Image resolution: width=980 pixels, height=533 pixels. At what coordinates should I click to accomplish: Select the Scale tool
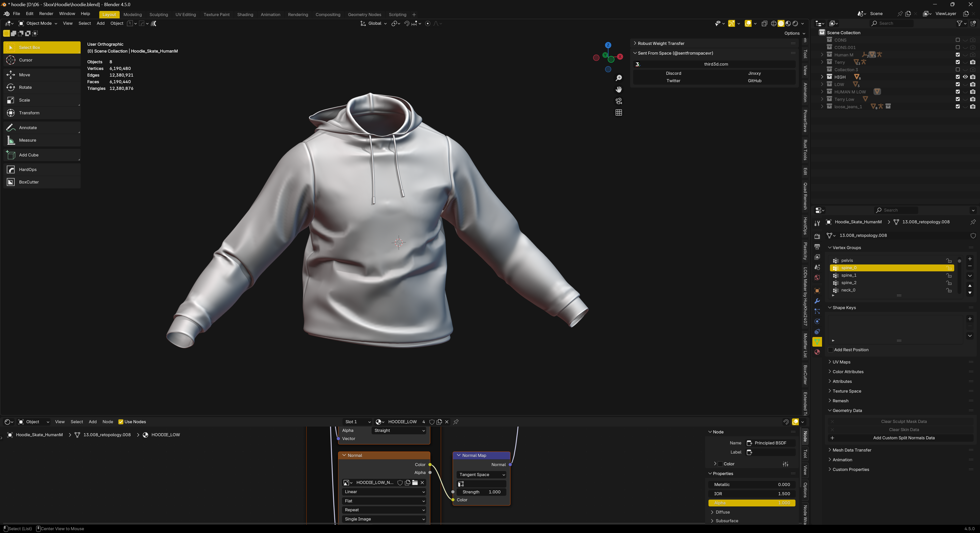pyautogui.click(x=24, y=100)
